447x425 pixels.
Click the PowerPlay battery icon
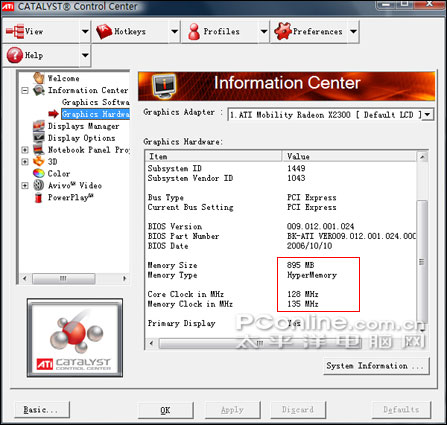[x=38, y=197]
